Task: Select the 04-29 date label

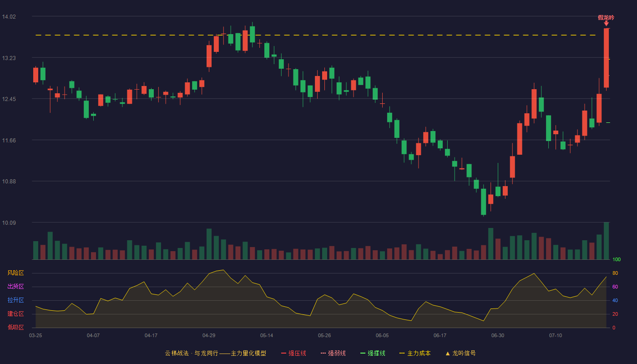Action: (x=209, y=335)
